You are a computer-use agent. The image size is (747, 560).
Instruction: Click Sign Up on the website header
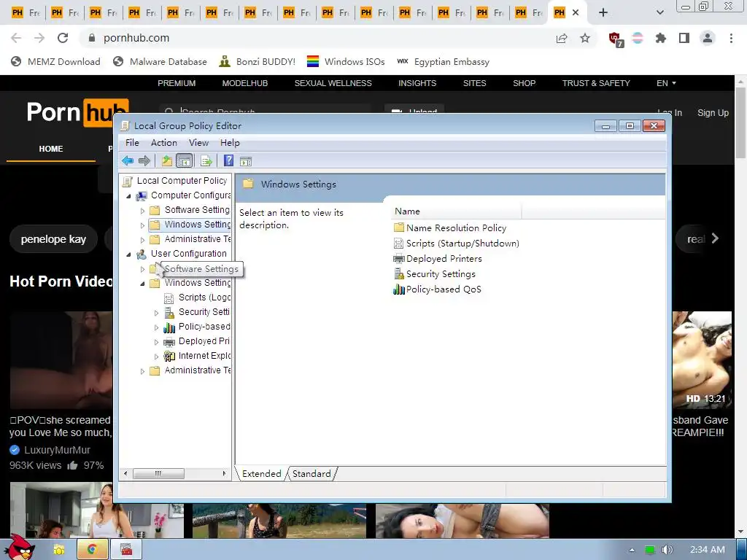coord(713,113)
